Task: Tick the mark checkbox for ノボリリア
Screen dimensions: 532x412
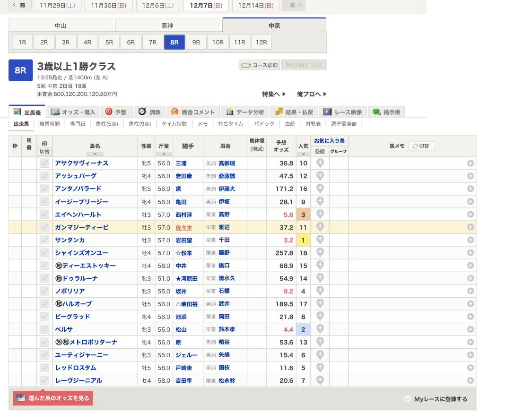Action: (44, 291)
